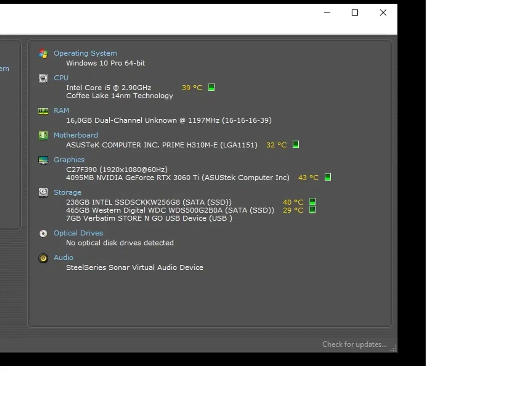532x399 pixels.
Task: Click the Intel SSD temperature 40 °C value
Action: (x=293, y=202)
